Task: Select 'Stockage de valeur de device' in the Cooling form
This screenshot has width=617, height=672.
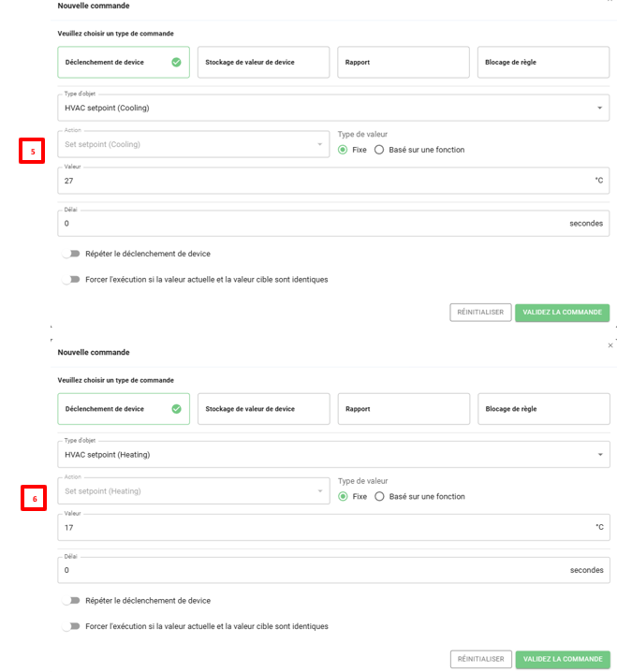Action: [x=263, y=63]
